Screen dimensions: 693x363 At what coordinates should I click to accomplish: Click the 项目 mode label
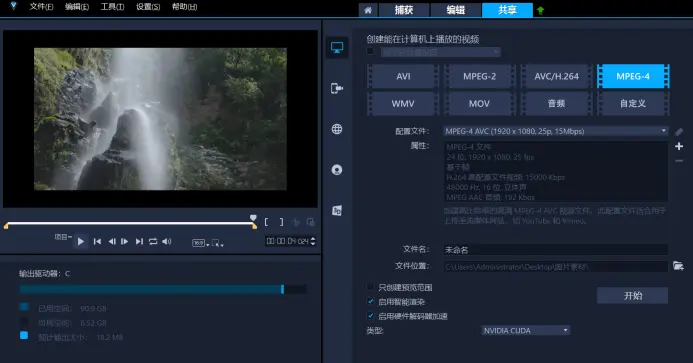click(61, 237)
